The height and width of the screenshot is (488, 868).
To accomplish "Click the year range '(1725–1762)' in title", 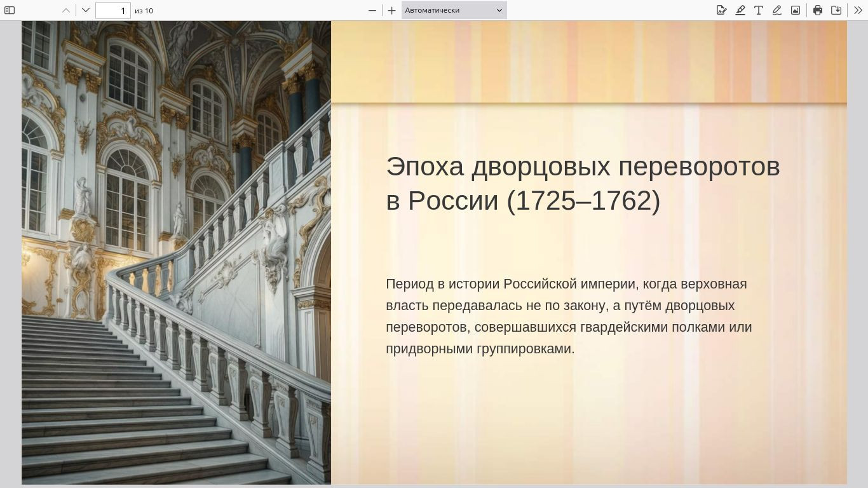I will click(x=583, y=201).
